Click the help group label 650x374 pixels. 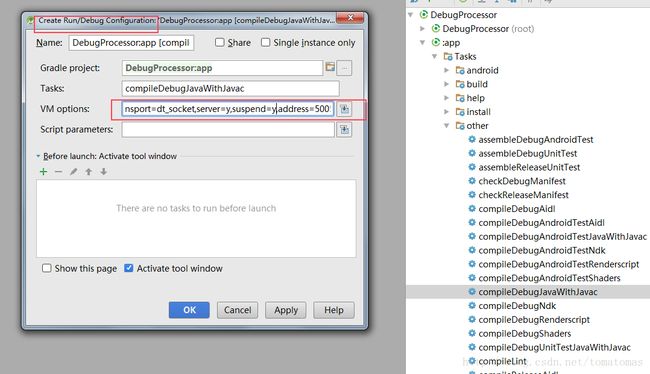pos(475,98)
